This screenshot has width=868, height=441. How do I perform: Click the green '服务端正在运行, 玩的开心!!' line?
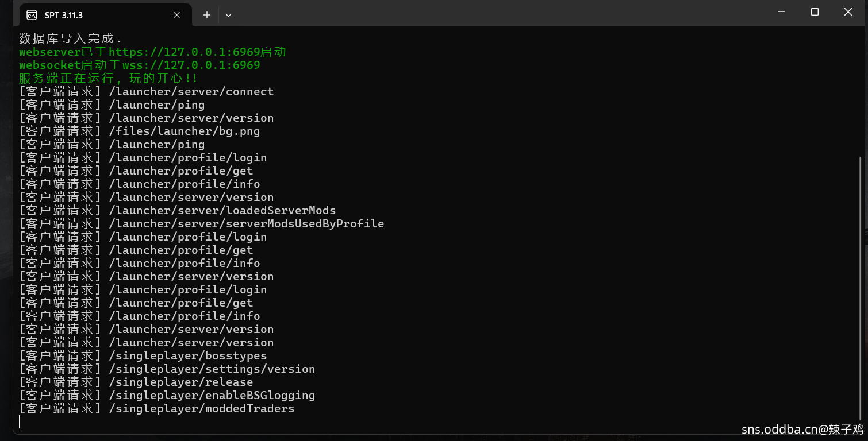[108, 78]
